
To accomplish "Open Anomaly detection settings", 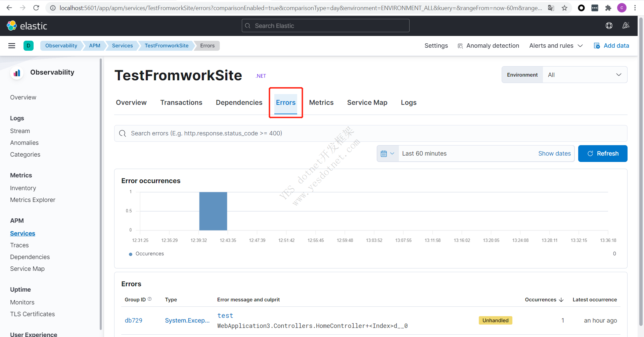I will pos(489,46).
